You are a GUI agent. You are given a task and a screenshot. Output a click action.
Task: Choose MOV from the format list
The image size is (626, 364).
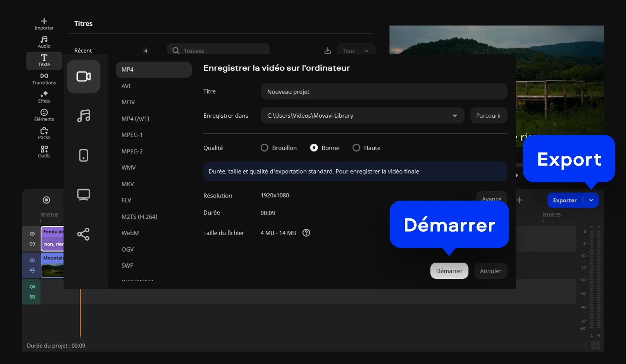tap(128, 102)
